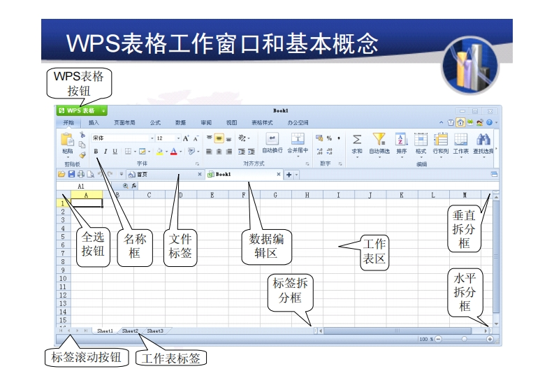554x392 pixels.
Task: Click the AutoSum (求和) sigma icon
Action: (356, 139)
